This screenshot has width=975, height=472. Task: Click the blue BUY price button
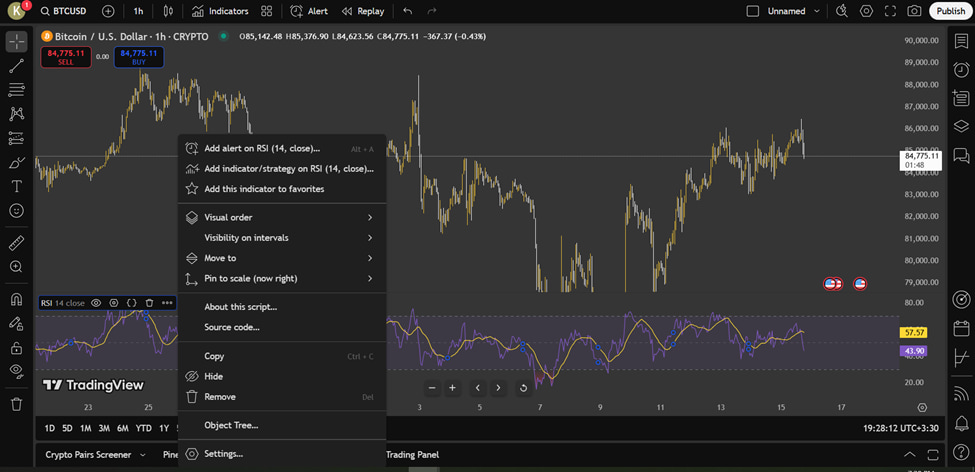point(139,57)
